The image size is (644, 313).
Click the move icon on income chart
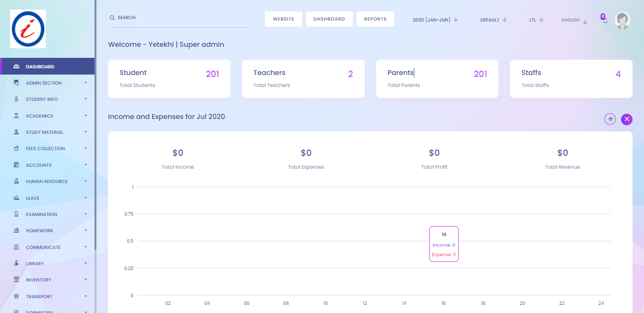click(610, 119)
